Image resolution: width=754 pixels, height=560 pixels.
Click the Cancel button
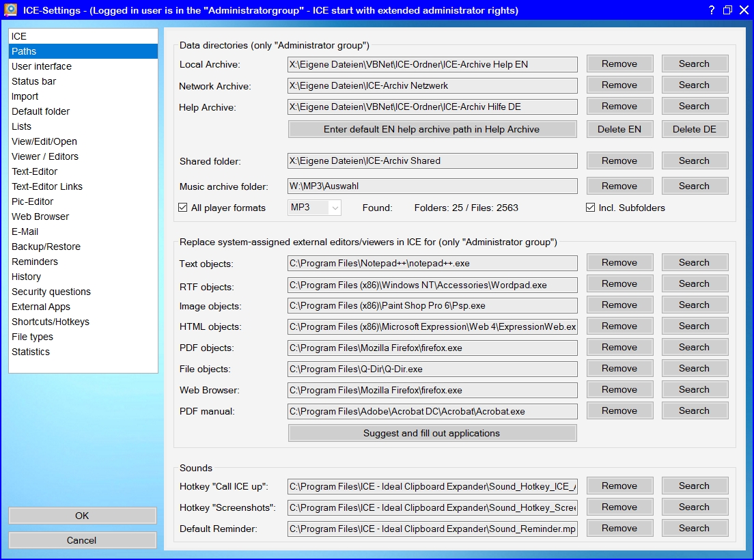(x=82, y=540)
